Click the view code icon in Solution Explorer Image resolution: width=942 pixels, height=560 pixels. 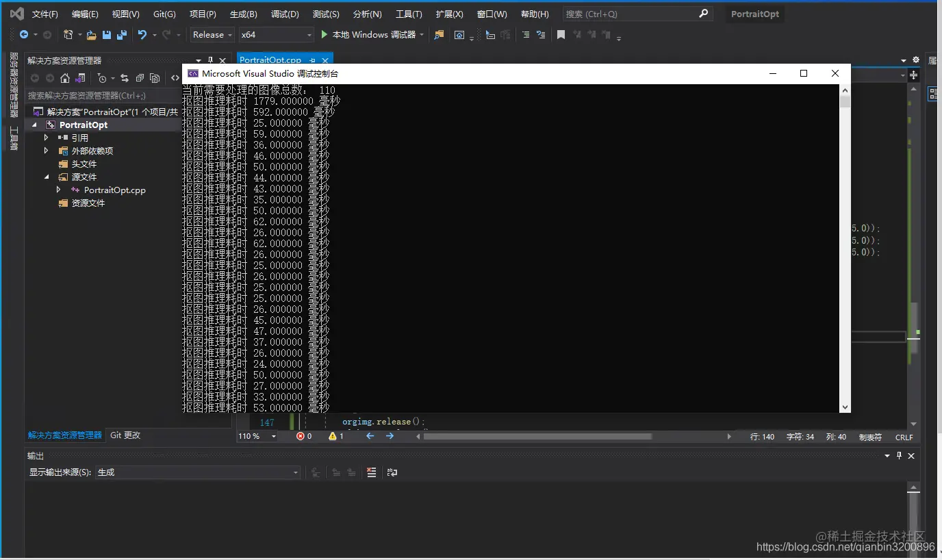[175, 78]
